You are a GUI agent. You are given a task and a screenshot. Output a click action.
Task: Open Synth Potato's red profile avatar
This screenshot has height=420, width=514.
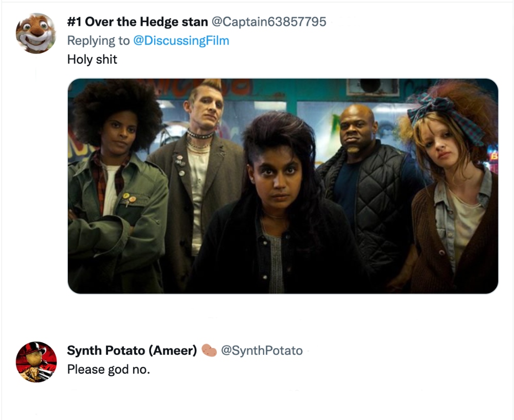pos(36,362)
